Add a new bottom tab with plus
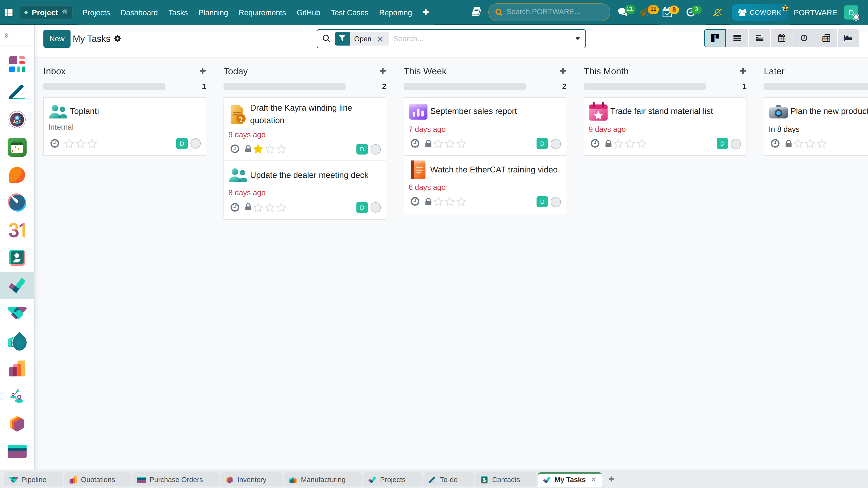Screen dimensions: 868x488 coord(611,479)
